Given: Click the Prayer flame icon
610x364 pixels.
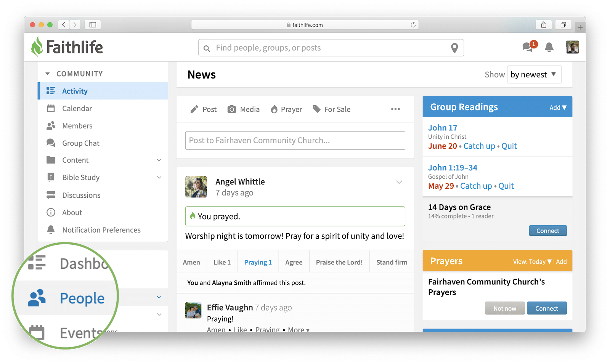Looking at the screenshot, I should coord(274,109).
